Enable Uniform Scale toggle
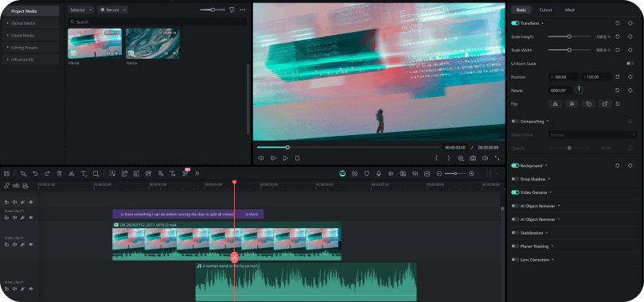This screenshot has width=644, height=302. tap(630, 64)
